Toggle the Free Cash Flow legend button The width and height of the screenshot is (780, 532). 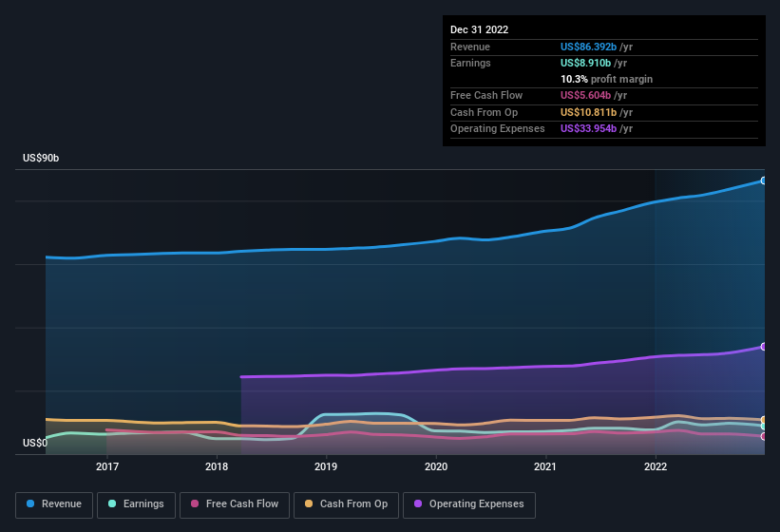click(x=235, y=504)
